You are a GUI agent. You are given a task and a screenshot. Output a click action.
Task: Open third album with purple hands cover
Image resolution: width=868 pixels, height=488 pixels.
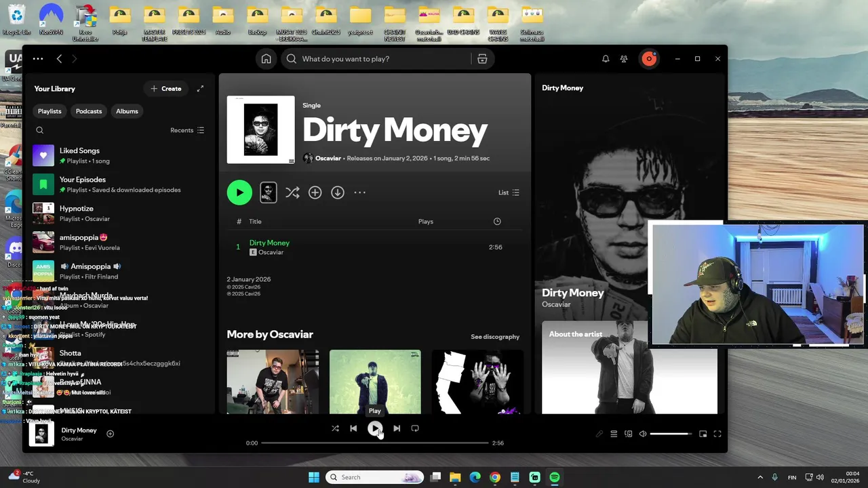coord(477,382)
